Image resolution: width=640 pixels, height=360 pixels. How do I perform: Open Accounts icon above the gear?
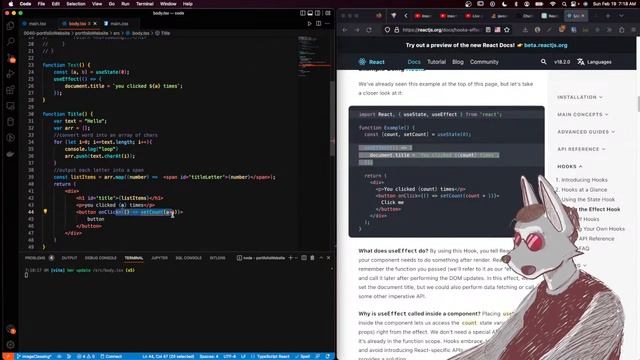11,329
